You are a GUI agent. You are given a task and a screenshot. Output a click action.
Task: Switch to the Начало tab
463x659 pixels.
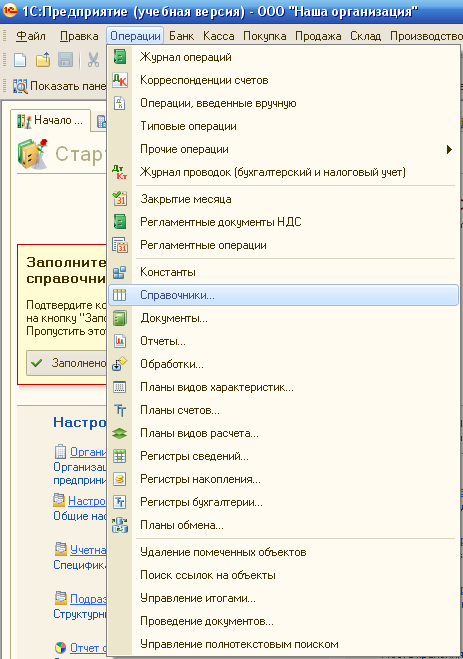click(x=50, y=121)
